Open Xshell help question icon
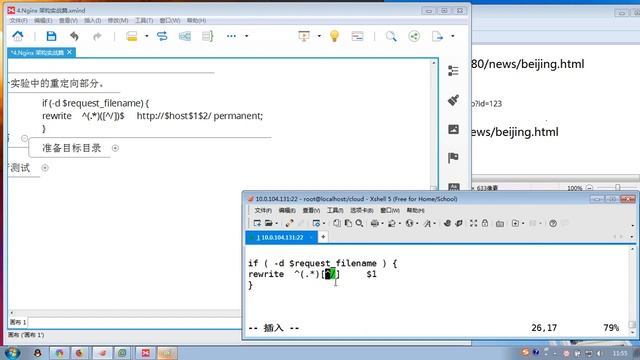The height and width of the screenshot is (360, 640). pos(553,223)
